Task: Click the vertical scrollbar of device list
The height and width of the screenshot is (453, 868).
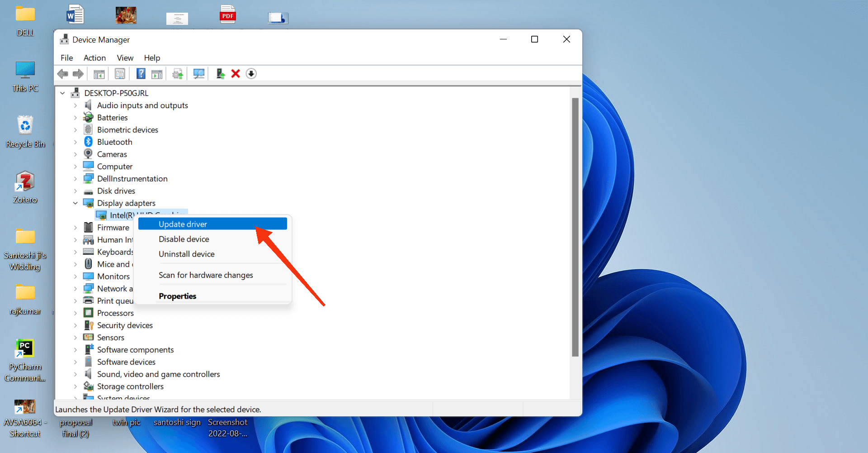Action: (575, 227)
